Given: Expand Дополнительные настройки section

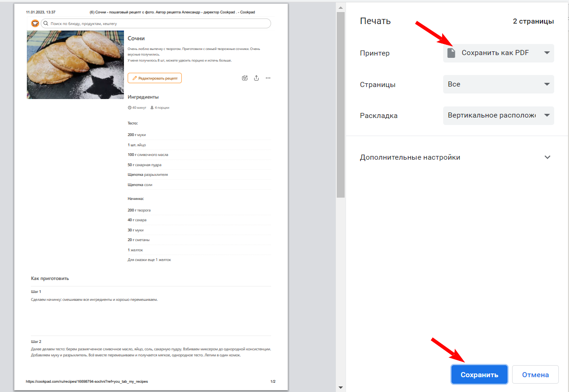Looking at the screenshot, I should click(456, 157).
